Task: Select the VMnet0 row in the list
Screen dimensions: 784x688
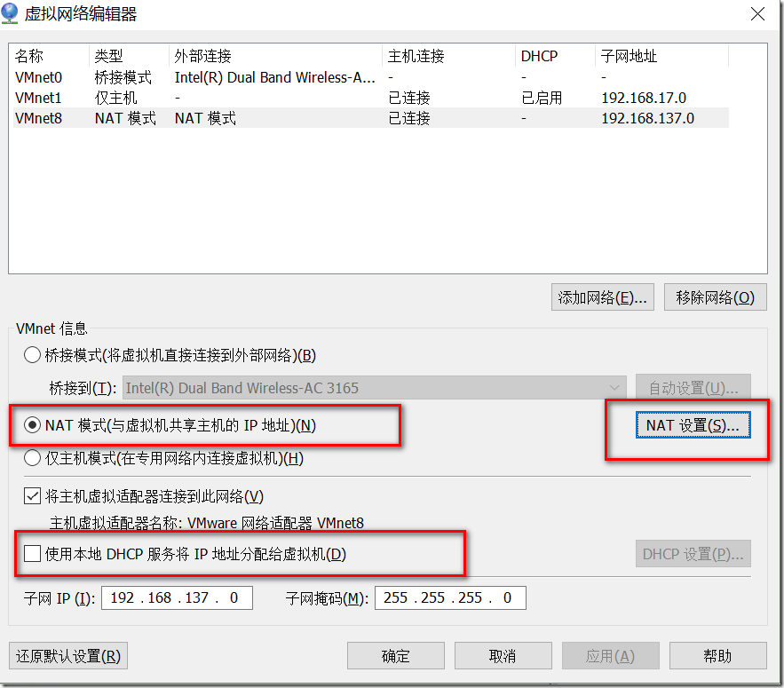Action: coord(178,77)
